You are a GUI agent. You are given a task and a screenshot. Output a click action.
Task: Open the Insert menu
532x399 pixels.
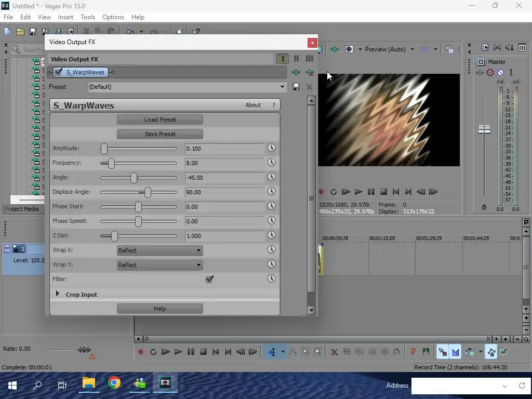click(x=65, y=17)
